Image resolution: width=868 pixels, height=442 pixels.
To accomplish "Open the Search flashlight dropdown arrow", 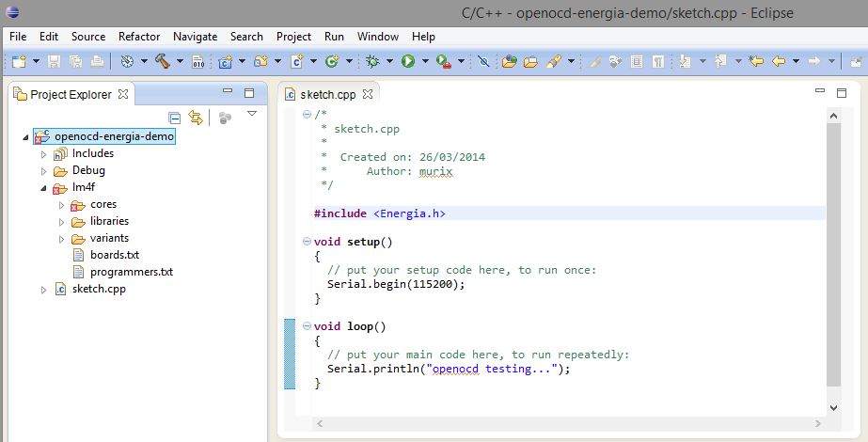I will click(571, 61).
